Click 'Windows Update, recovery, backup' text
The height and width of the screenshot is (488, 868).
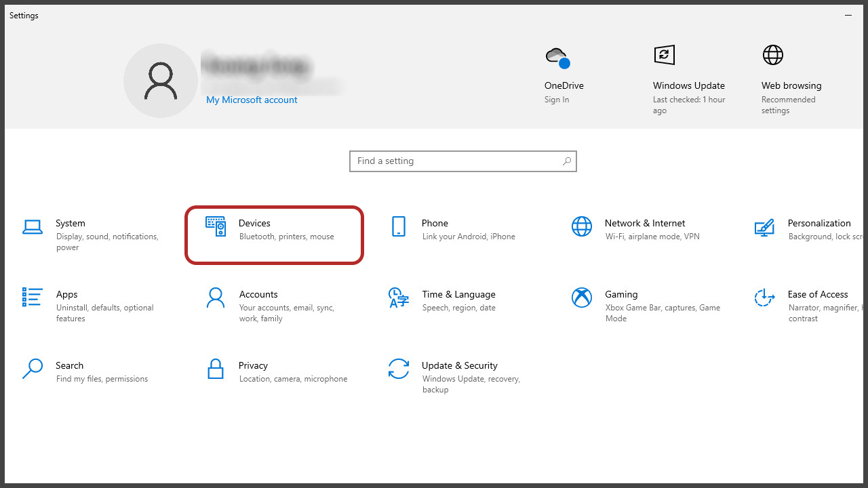(471, 384)
